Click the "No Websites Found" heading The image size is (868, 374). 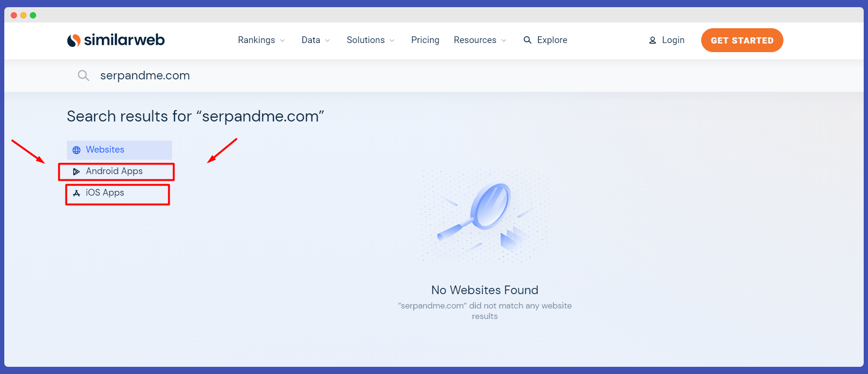(x=485, y=290)
